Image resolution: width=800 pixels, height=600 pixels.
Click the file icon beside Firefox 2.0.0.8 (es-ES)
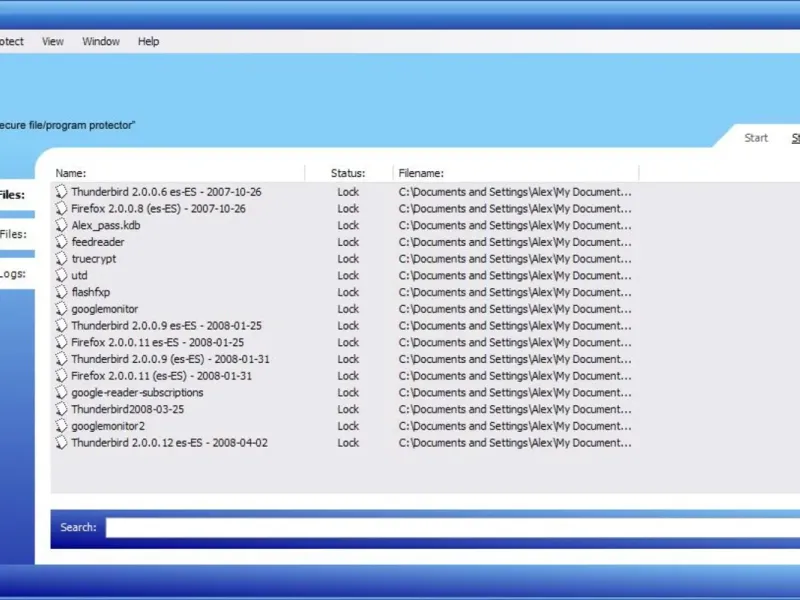tap(61, 209)
